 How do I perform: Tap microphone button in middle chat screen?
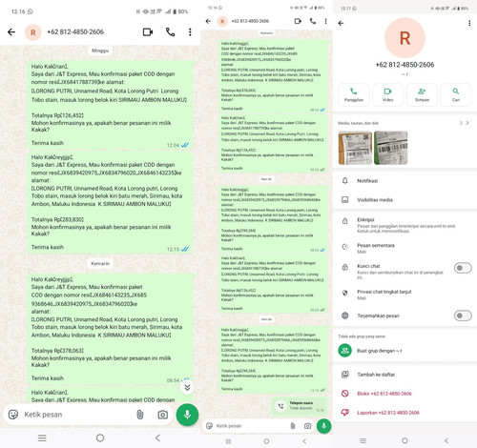click(x=323, y=426)
